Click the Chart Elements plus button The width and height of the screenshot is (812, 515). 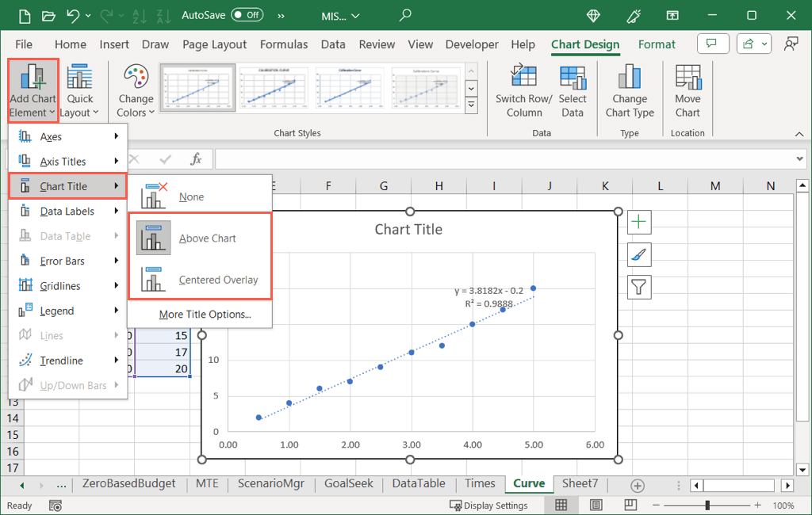click(639, 223)
